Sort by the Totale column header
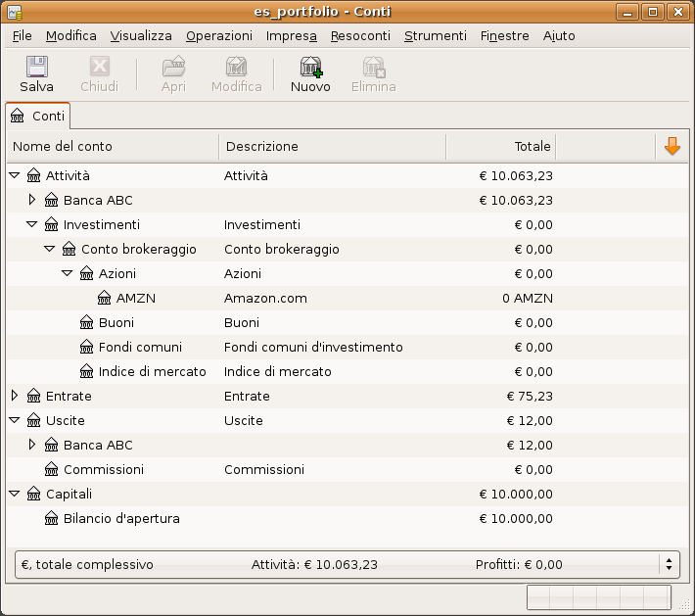The image size is (695, 616). (x=500, y=147)
